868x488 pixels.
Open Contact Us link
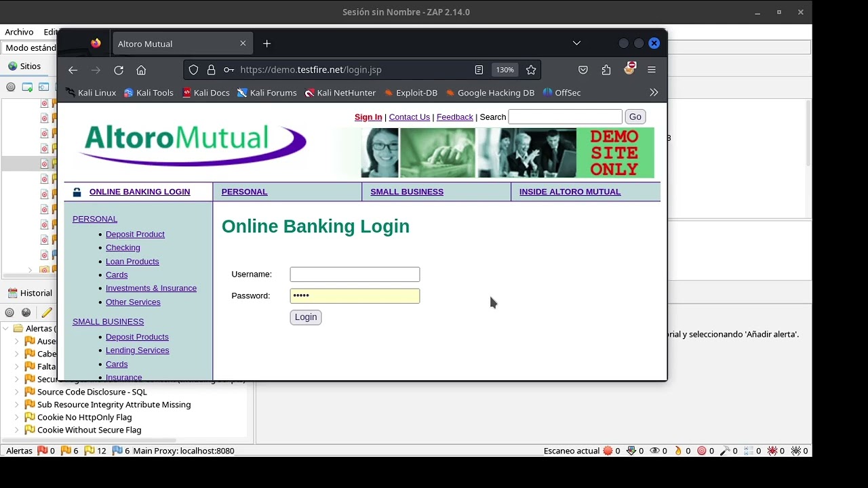point(410,117)
